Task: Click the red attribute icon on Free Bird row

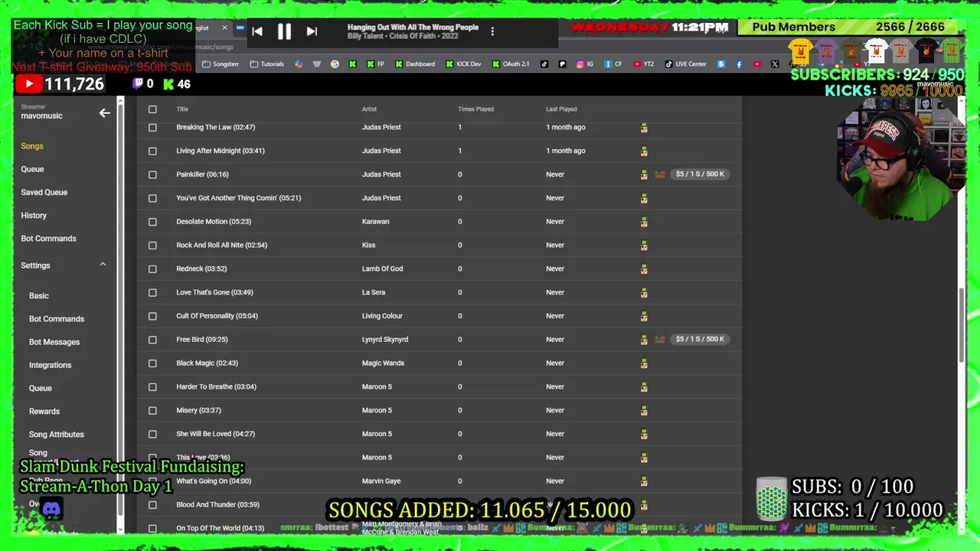Action: 660,340
